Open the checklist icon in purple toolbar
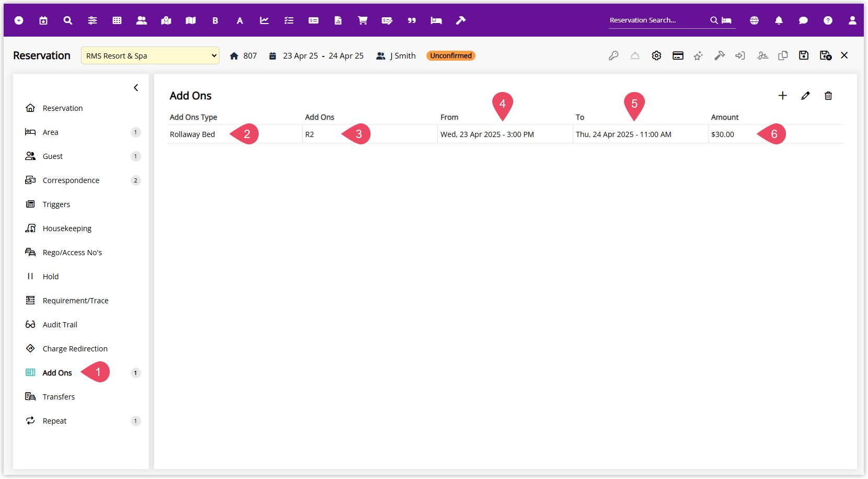 click(289, 20)
